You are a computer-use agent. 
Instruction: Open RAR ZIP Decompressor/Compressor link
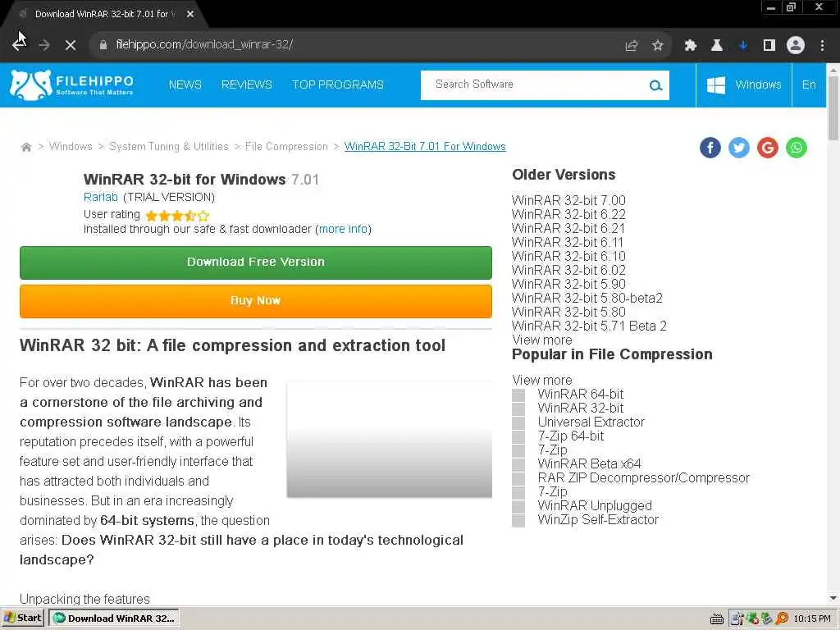(643, 477)
